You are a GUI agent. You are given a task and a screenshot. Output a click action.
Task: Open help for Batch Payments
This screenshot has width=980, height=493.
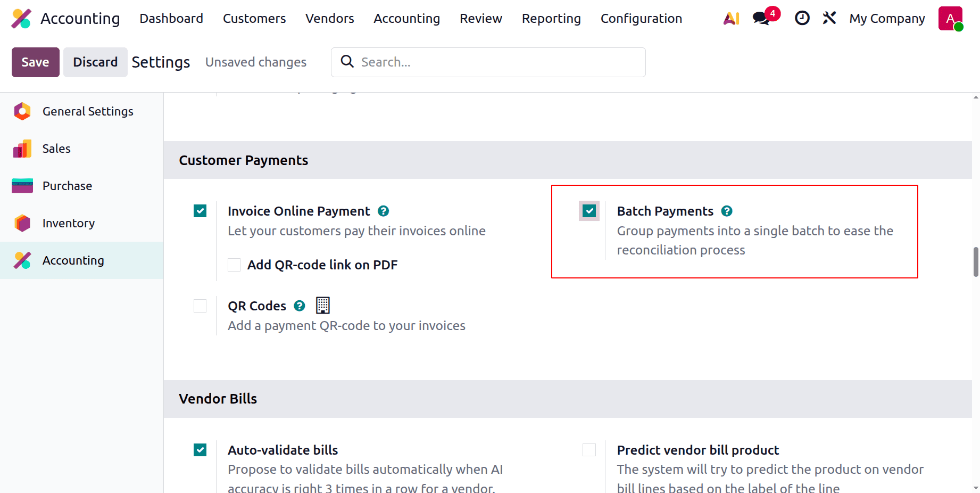(x=727, y=211)
